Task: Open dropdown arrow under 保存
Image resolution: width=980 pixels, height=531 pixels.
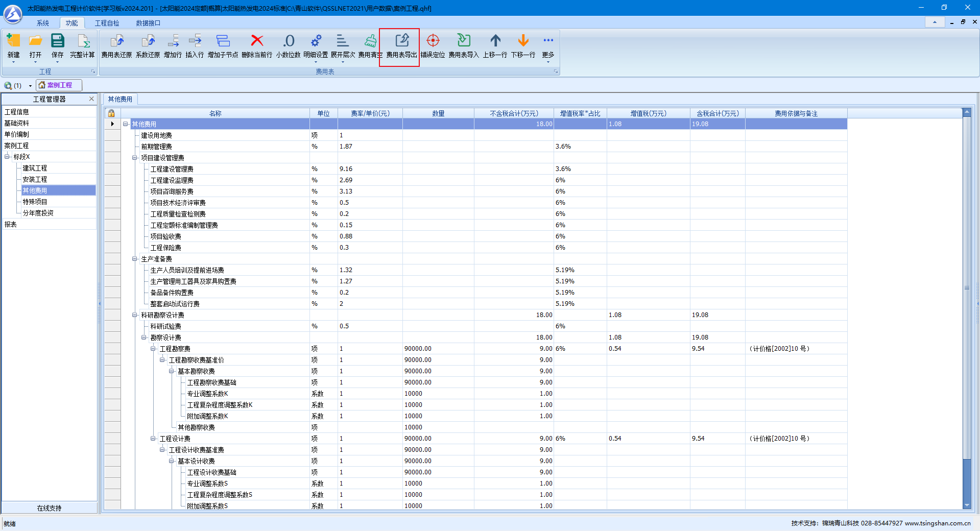Action: click(57, 62)
